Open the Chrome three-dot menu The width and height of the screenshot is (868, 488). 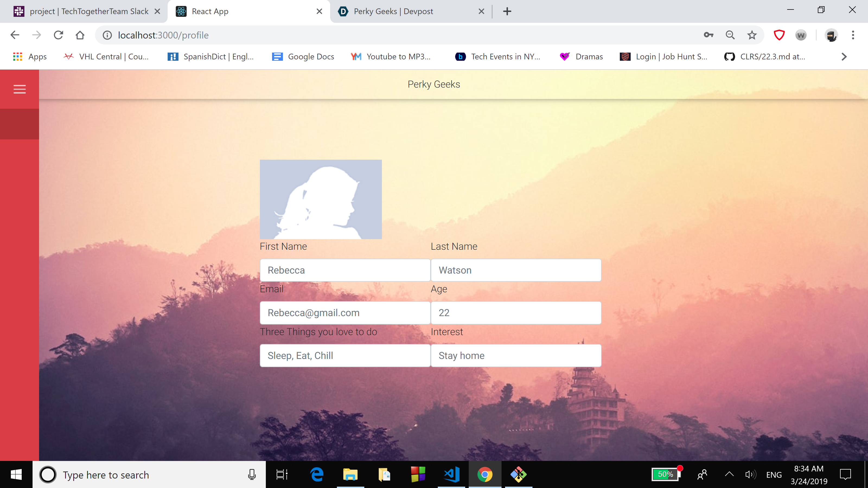tap(853, 35)
